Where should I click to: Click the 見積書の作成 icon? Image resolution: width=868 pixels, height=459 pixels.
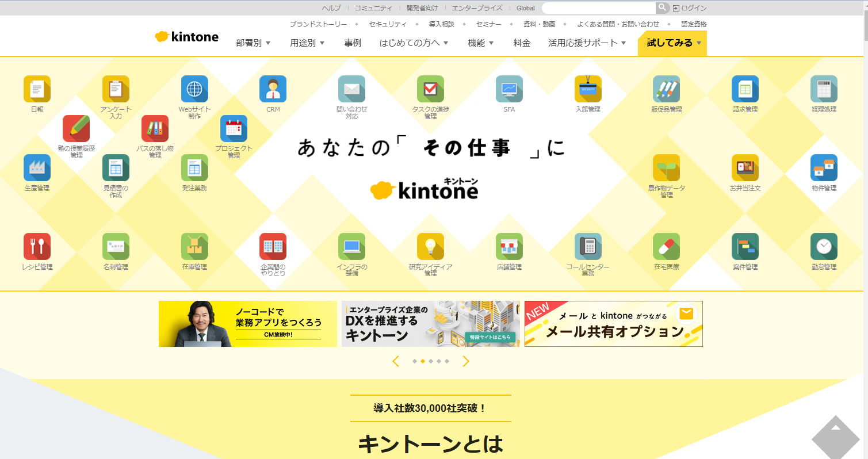pos(116,168)
